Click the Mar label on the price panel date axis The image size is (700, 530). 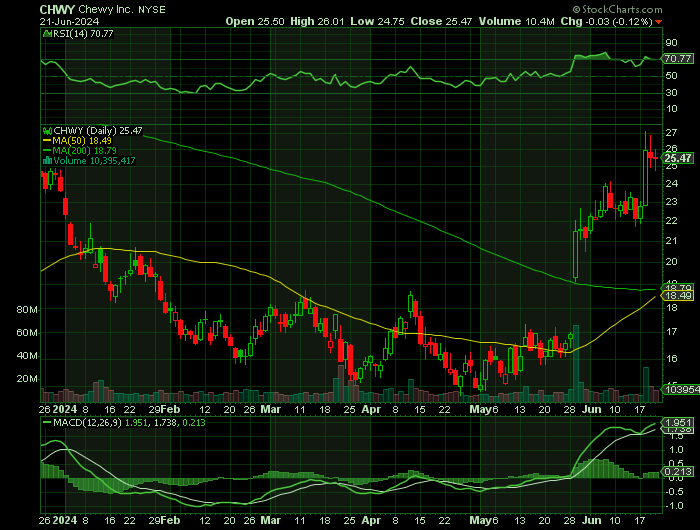pos(271,409)
